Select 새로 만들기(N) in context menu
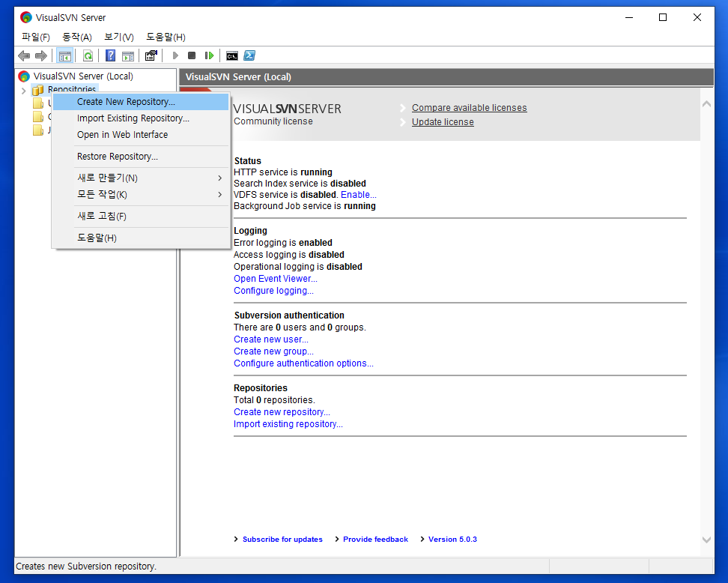The image size is (728, 583). pyautogui.click(x=141, y=178)
